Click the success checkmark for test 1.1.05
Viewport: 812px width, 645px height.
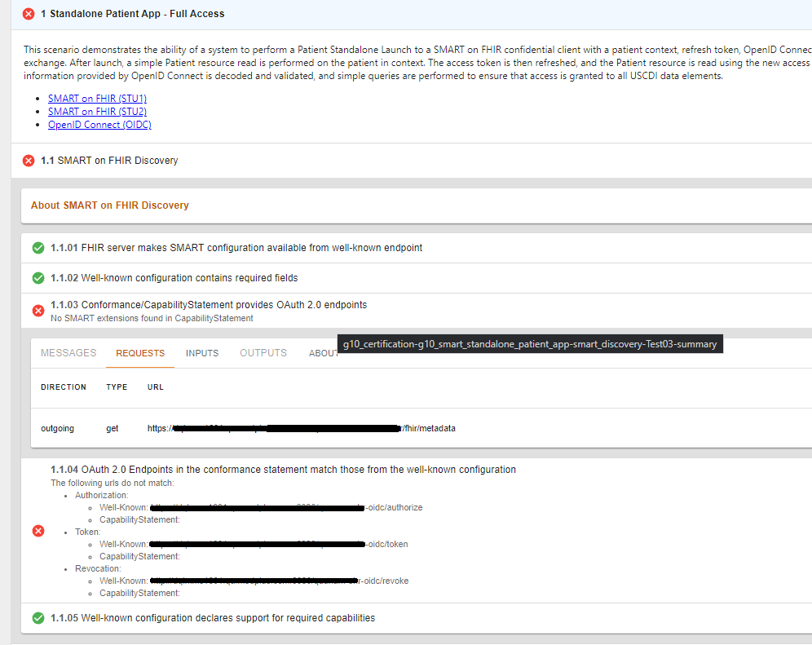coord(38,618)
